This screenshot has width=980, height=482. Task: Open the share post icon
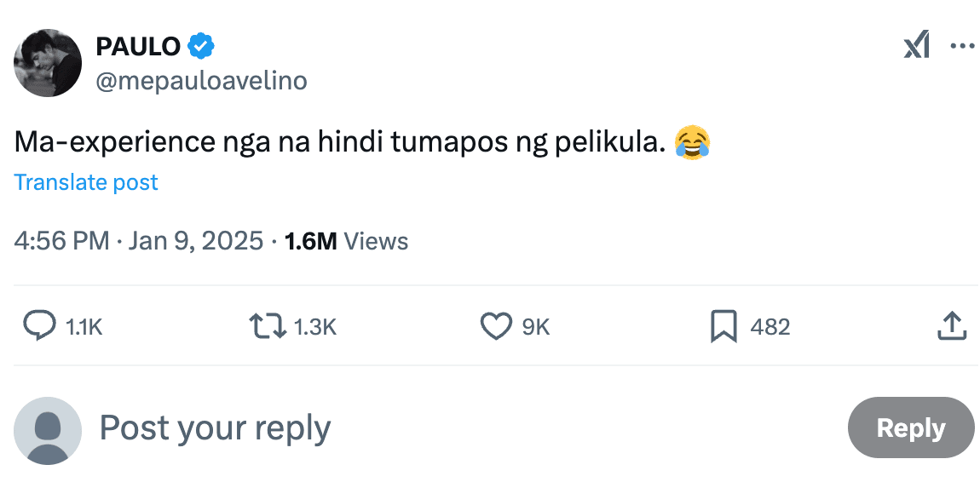[951, 326]
